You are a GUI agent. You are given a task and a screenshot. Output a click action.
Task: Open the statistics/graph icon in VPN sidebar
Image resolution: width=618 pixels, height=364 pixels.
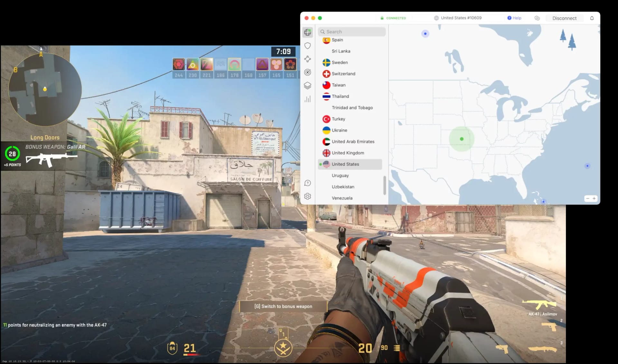click(x=307, y=99)
